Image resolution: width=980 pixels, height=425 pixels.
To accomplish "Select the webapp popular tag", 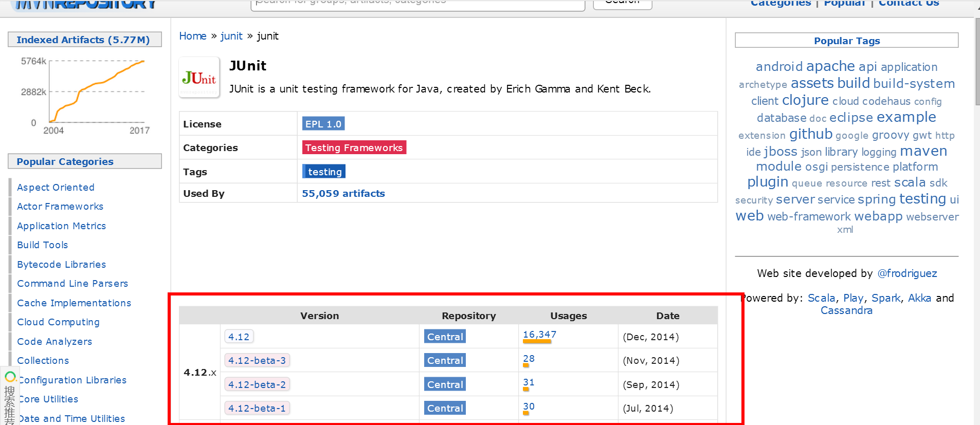I will coord(878,216).
